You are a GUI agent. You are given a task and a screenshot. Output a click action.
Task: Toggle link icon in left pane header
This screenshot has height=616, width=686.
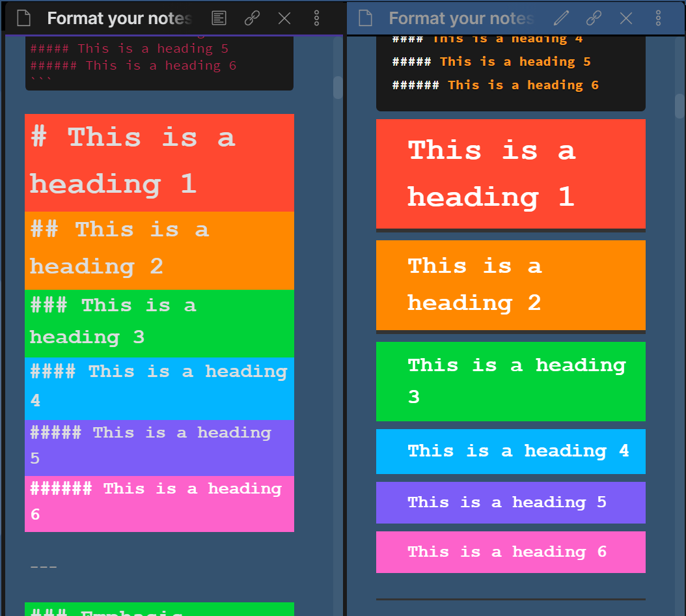(x=252, y=18)
